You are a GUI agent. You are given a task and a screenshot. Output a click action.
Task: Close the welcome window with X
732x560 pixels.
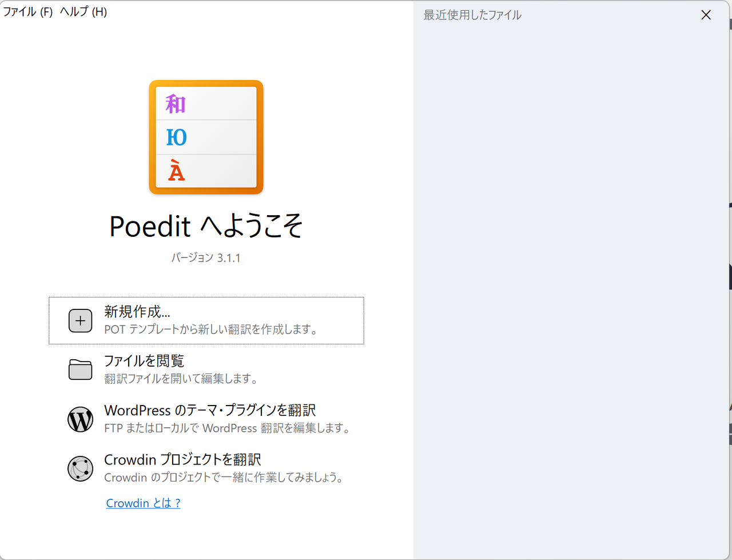coord(706,15)
